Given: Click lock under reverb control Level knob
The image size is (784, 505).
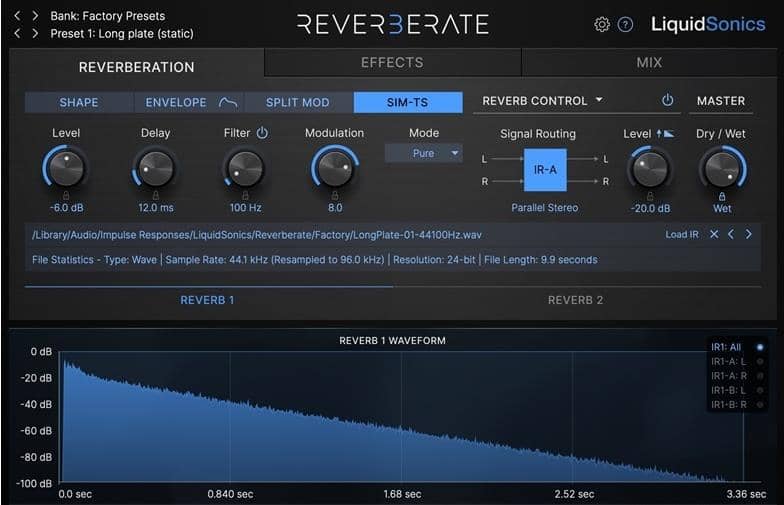Looking at the screenshot, I should coord(650,196).
